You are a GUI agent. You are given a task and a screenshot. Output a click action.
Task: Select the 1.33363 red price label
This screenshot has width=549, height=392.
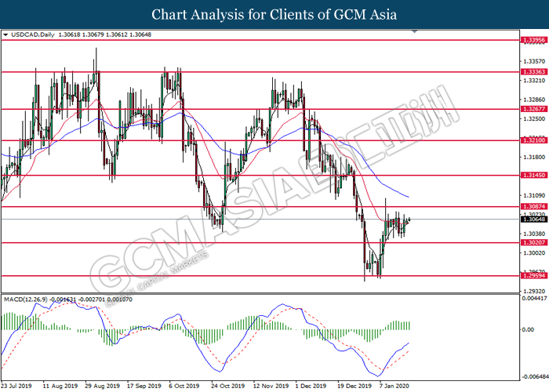pyautogui.click(x=533, y=72)
